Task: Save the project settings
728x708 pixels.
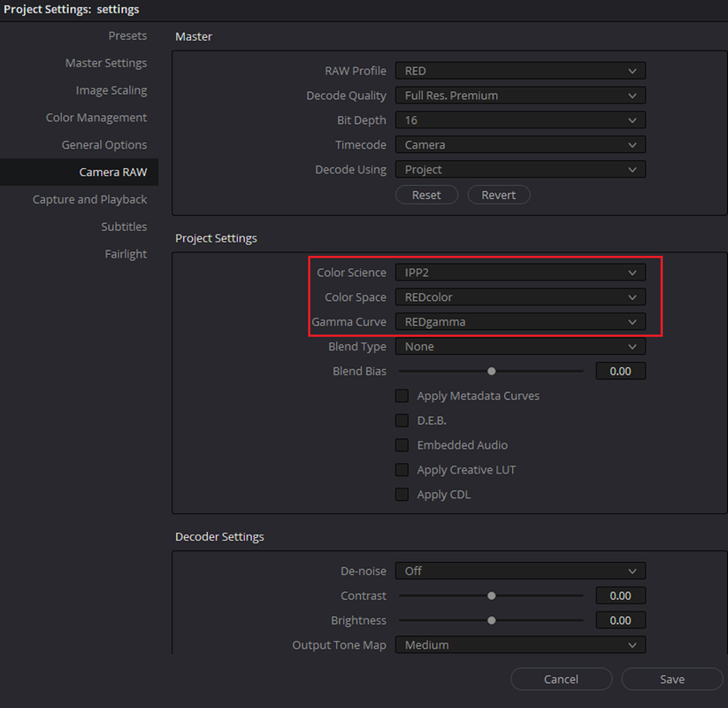Action: tap(671, 679)
